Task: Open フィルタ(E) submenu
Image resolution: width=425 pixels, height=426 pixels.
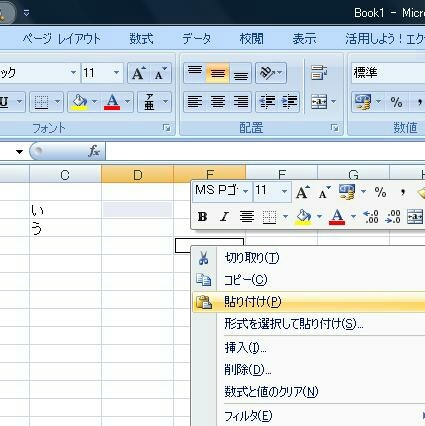Action: click(x=309, y=416)
